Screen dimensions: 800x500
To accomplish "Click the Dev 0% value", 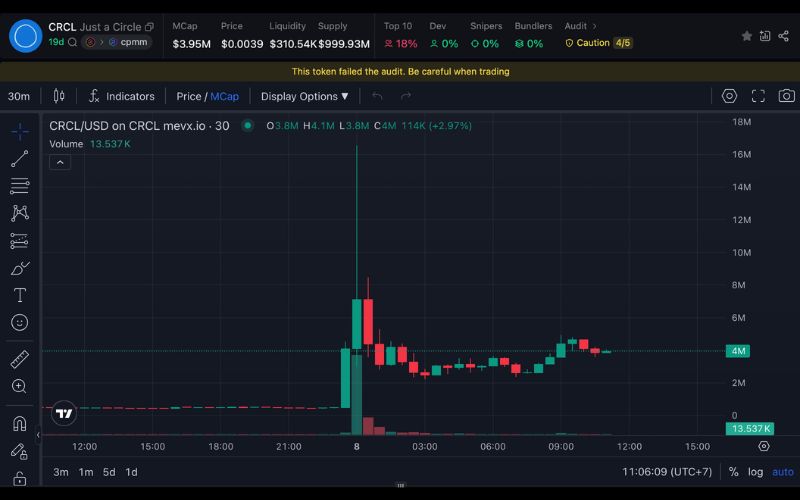I will coord(444,44).
